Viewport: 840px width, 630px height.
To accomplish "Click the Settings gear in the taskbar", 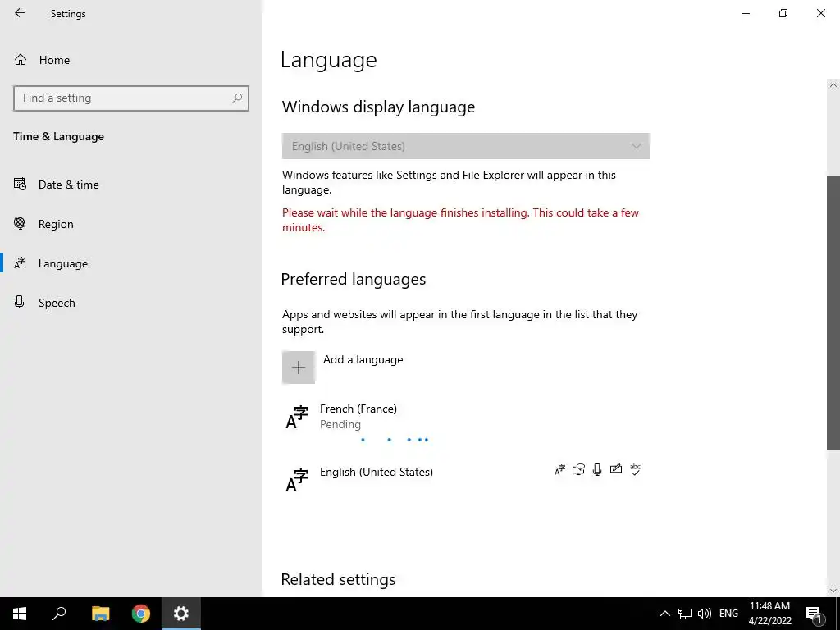I will pos(181,614).
